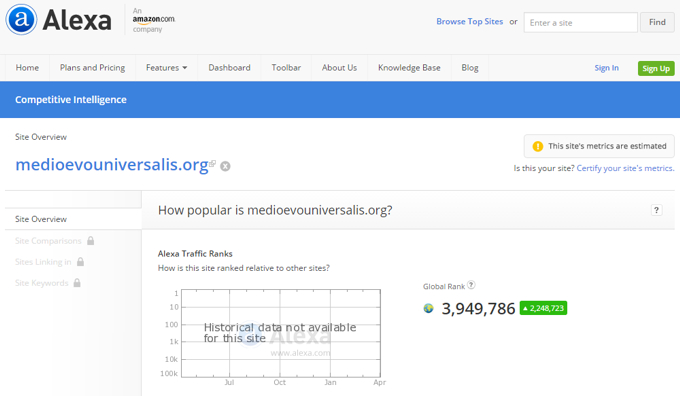Click the Sign In link
This screenshot has width=680, height=396.
pos(606,68)
